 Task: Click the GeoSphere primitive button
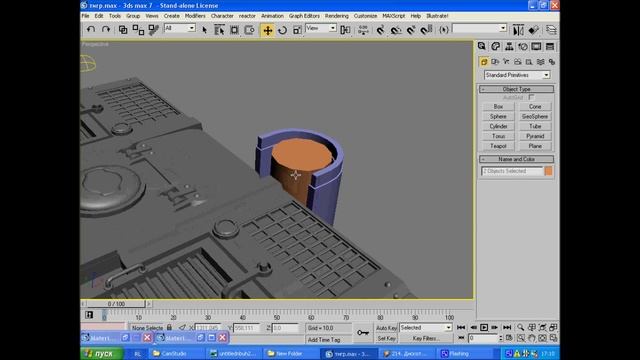tap(535, 117)
